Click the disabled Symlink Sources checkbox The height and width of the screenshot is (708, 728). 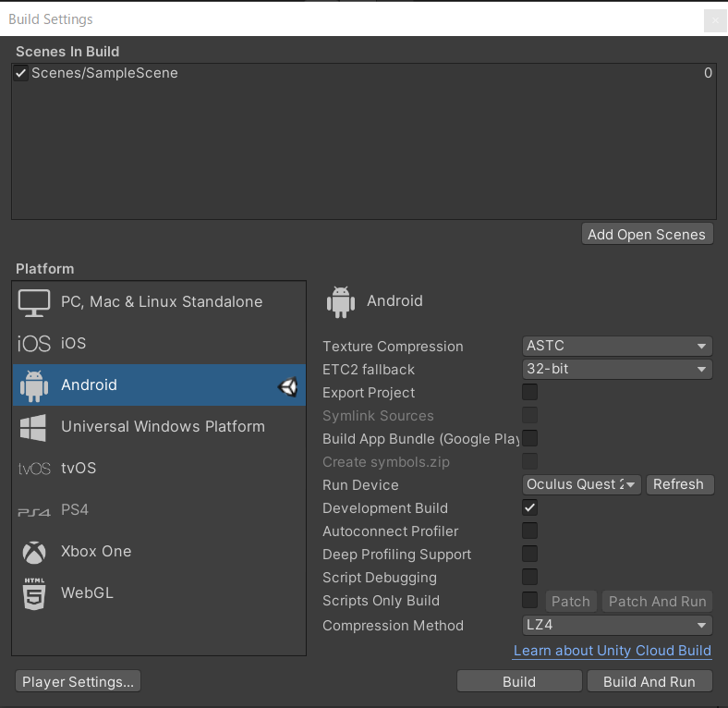point(529,415)
